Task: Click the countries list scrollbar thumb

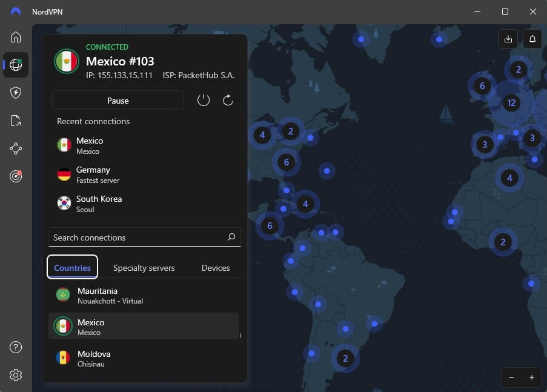Action: pos(240,336)
